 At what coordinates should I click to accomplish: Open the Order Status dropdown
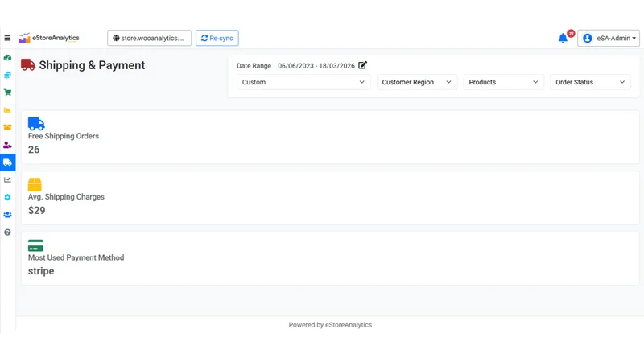coord(590,82)
